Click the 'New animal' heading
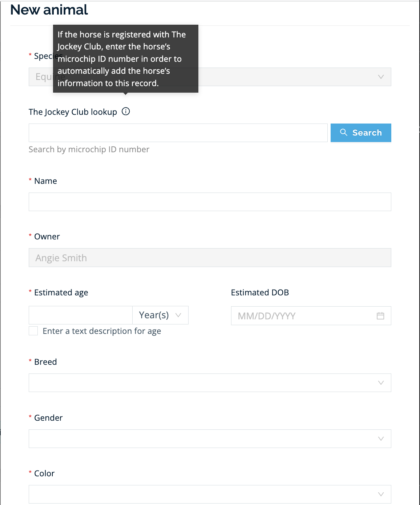This screenshot has width=420, height=505. 49,10
